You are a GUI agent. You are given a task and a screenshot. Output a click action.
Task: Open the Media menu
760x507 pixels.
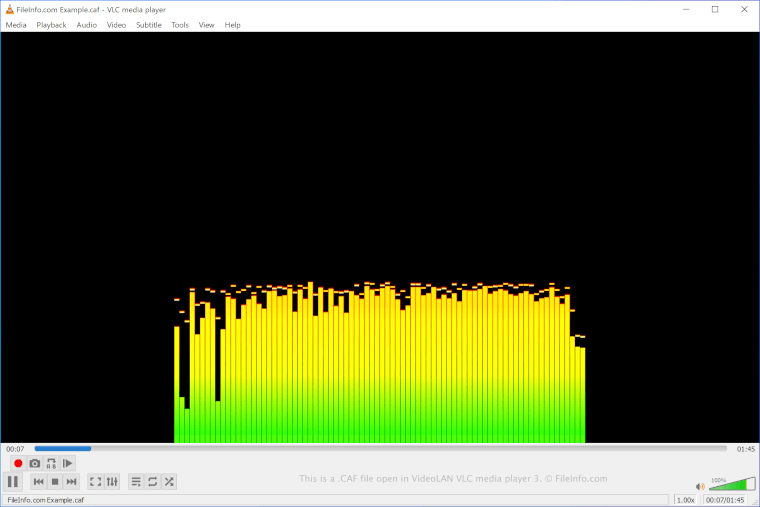pos(16,25)
